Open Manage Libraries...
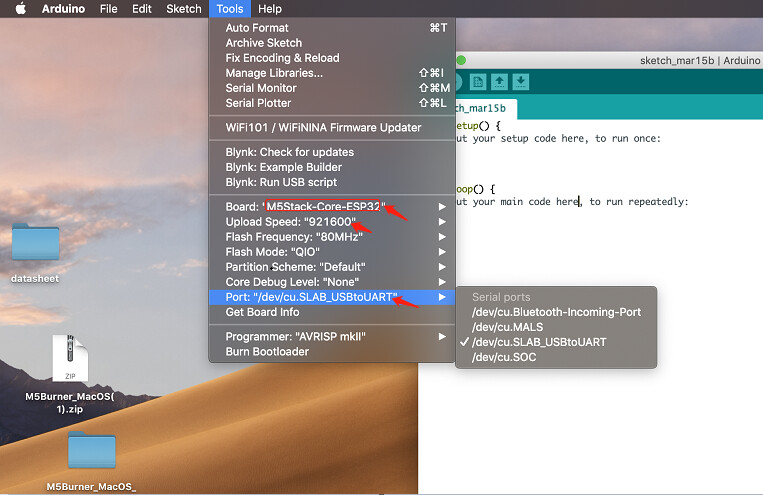 tap(332, 73)
